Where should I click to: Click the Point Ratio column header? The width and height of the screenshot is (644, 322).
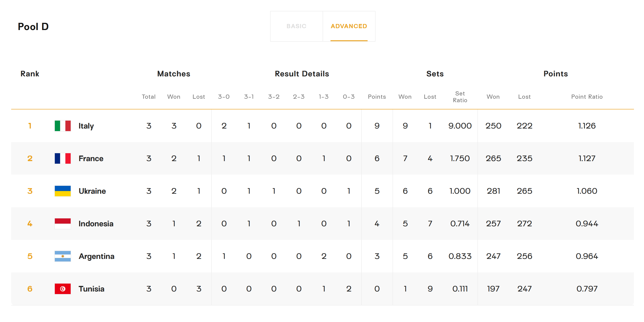click(x=586, y=97)
